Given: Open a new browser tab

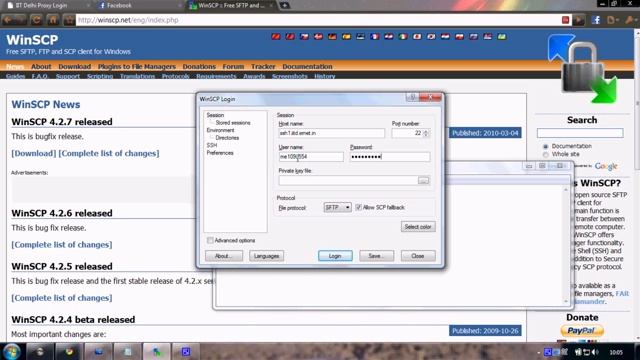Looking at the screenshot, I should 284,5.
